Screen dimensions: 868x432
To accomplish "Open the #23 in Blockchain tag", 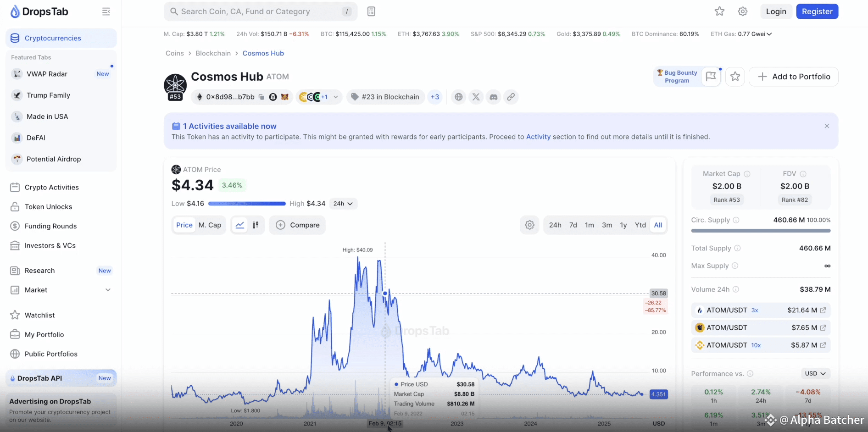I will tap(385, 97).
